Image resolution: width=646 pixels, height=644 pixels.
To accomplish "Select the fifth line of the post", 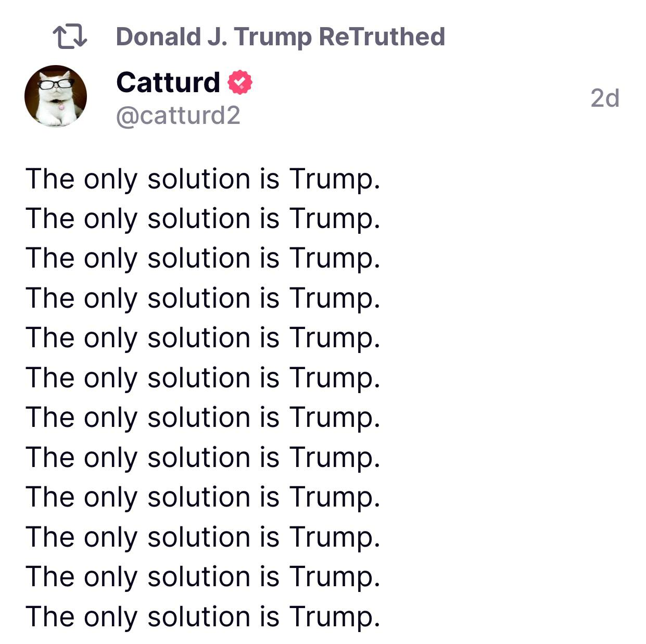I will point(203,338).
